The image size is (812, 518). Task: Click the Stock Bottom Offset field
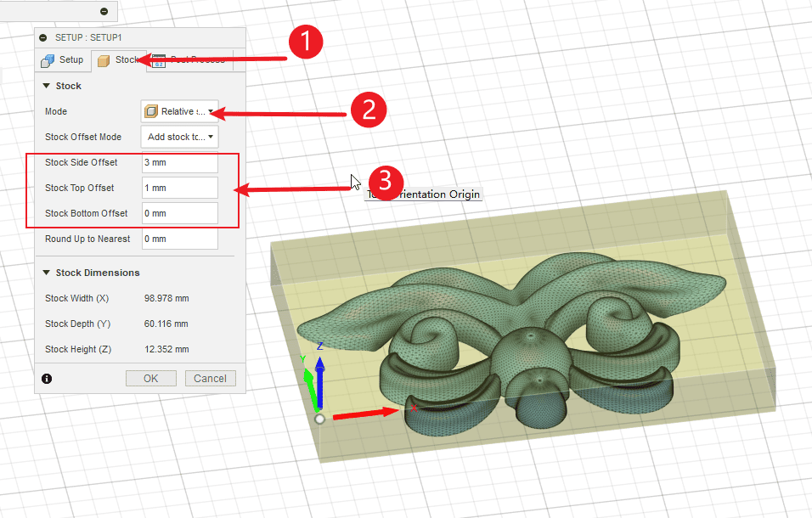click(x=179, y=213)
